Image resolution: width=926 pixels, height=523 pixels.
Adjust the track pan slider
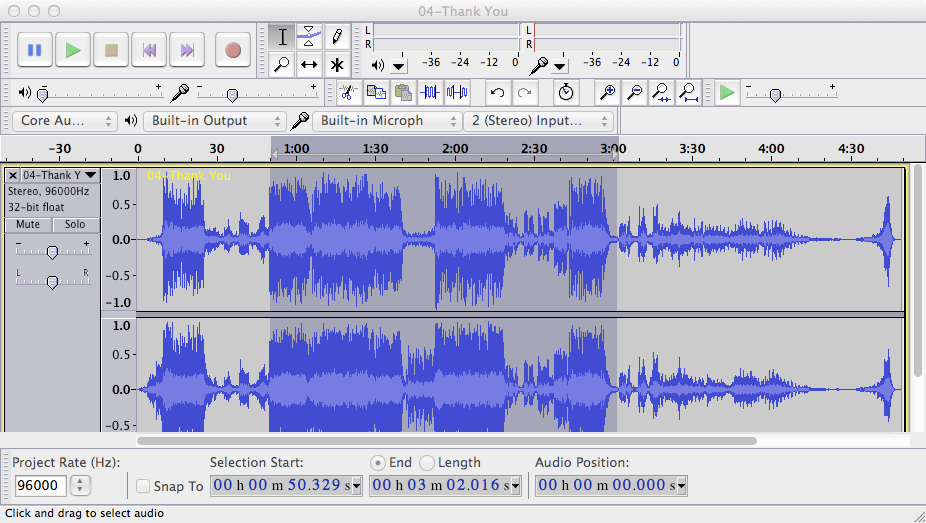click(53, 282)
